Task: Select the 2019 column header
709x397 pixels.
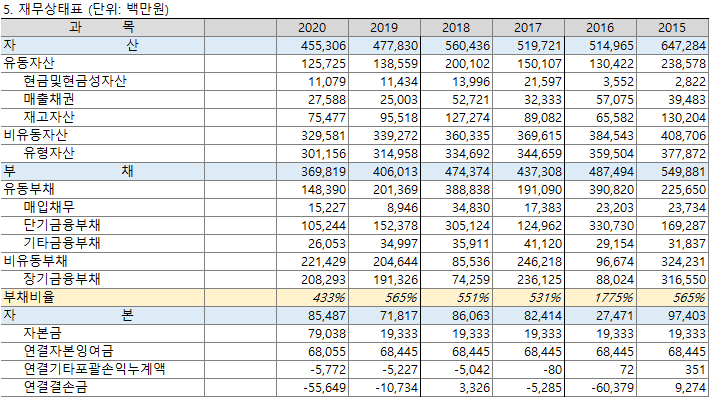Action: [x=384, y=28]
